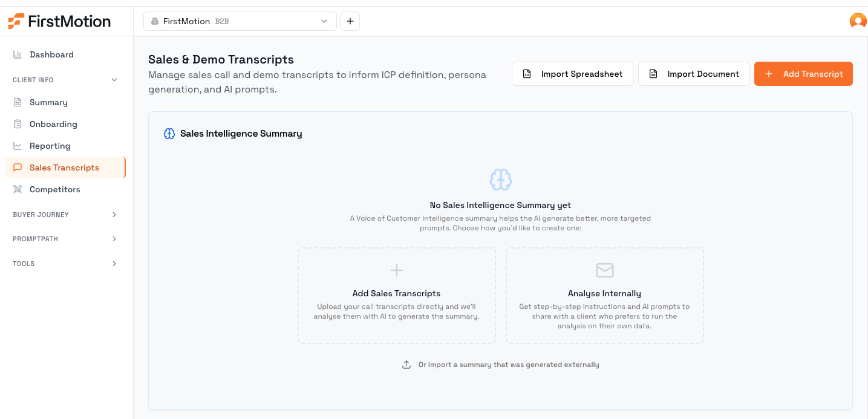Click the plus icon in Add Transcript
The width and height of the screenshot is (868, 419).
tap(769, 74)
